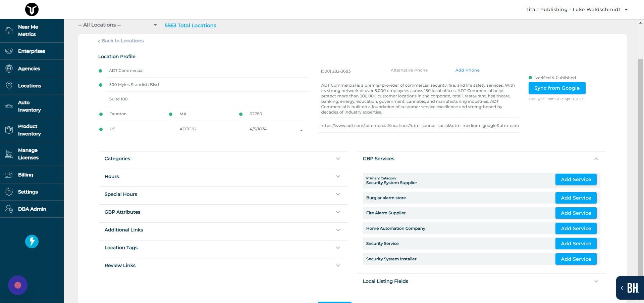Select the Product Inventory box icon
Image resolution: width=644 pixels, height=303 pixels.
[9, 130]
